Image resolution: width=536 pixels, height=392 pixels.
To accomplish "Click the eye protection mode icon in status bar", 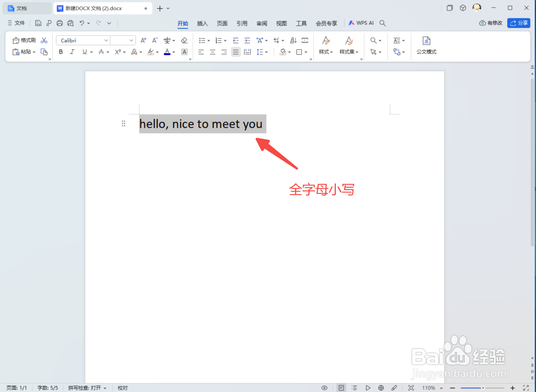I will pyautogui.click(x=324, y=388).
